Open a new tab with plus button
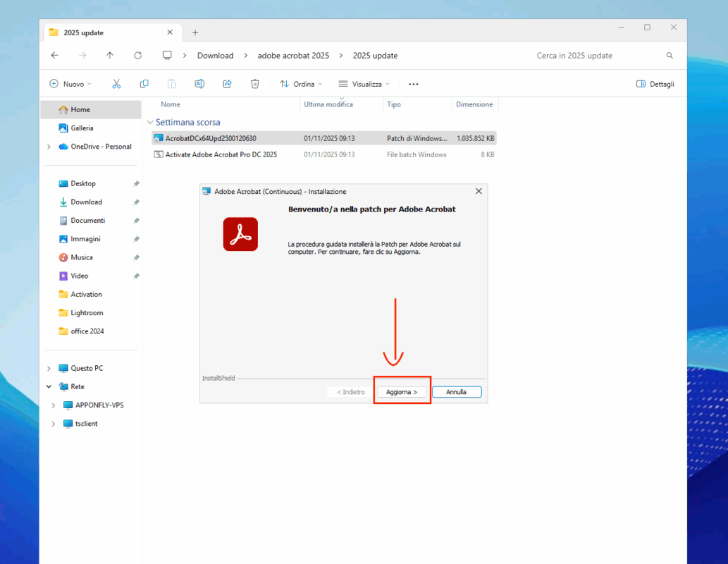The image size is (728, 564). pos(195,32)
